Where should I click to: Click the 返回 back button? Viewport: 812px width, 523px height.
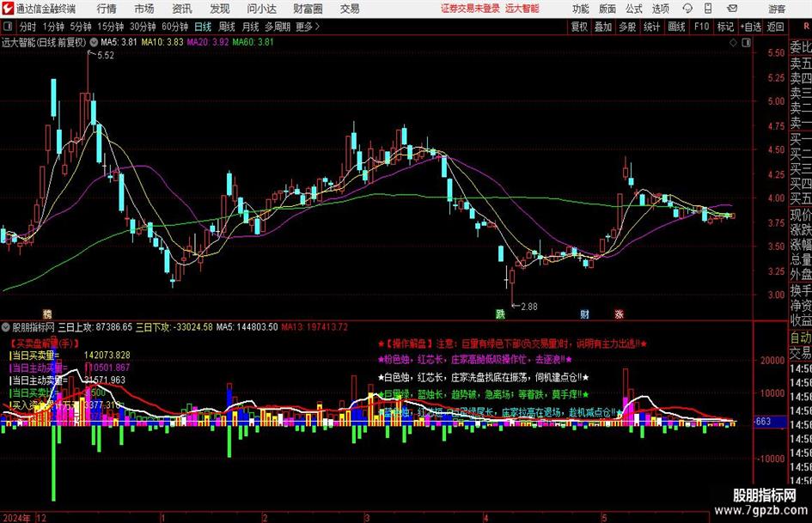[775, 27]
